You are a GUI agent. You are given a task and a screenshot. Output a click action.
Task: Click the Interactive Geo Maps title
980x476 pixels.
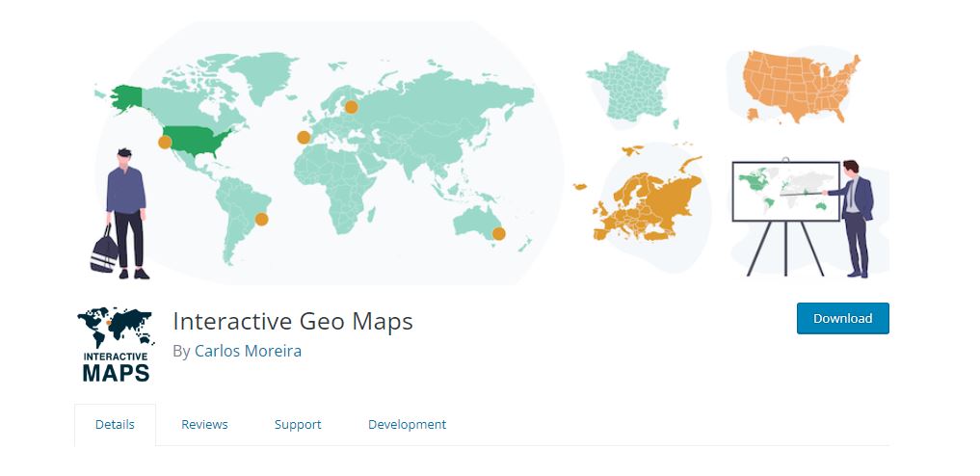coord(293,321)
